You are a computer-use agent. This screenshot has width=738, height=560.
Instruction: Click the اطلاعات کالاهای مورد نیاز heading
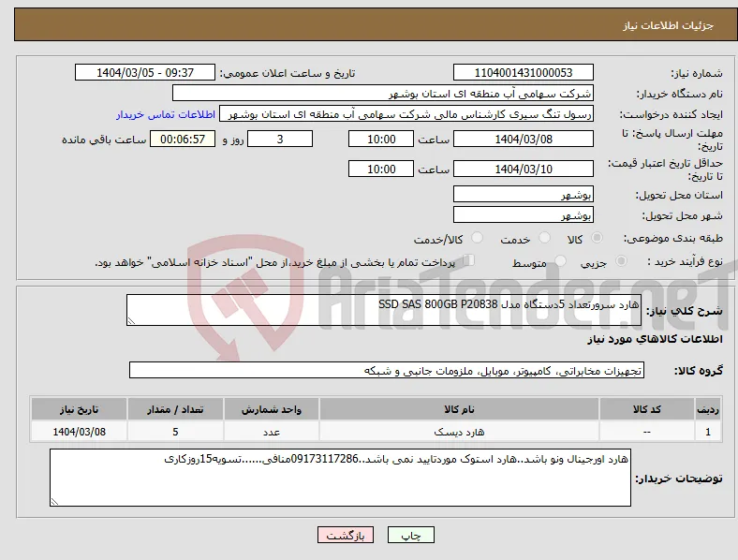[x=655, y=339]
